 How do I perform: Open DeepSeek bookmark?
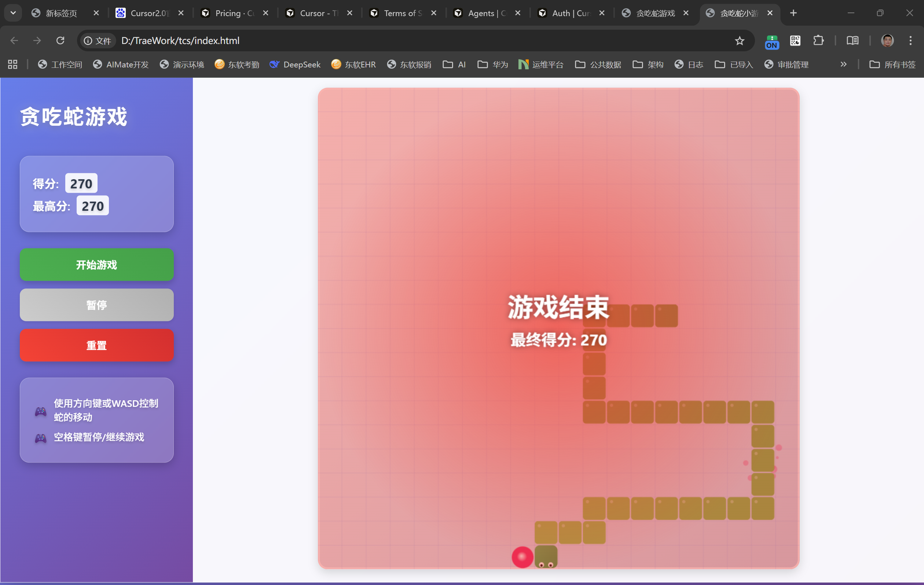click(x=295, y=65)
